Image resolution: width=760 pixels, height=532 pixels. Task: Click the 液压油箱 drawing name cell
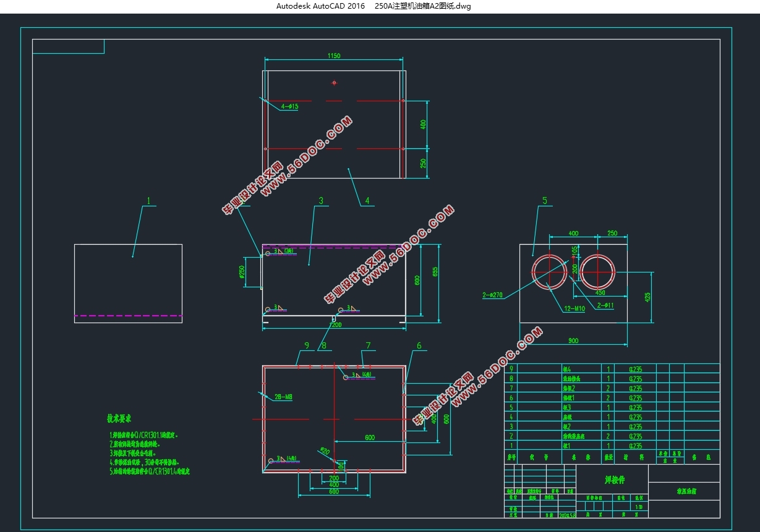(684, 492)
